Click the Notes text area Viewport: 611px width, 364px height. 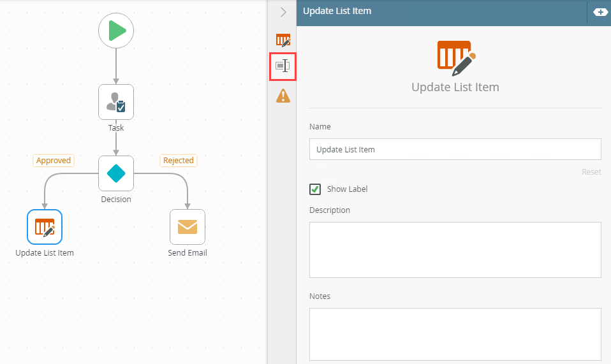pos(455,334)
